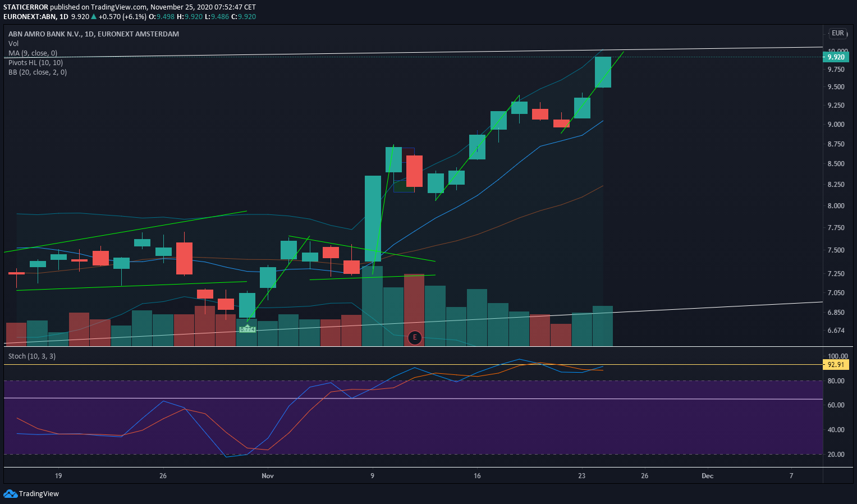Click the 40.00 Stoch axis label

tap(836, 430)
